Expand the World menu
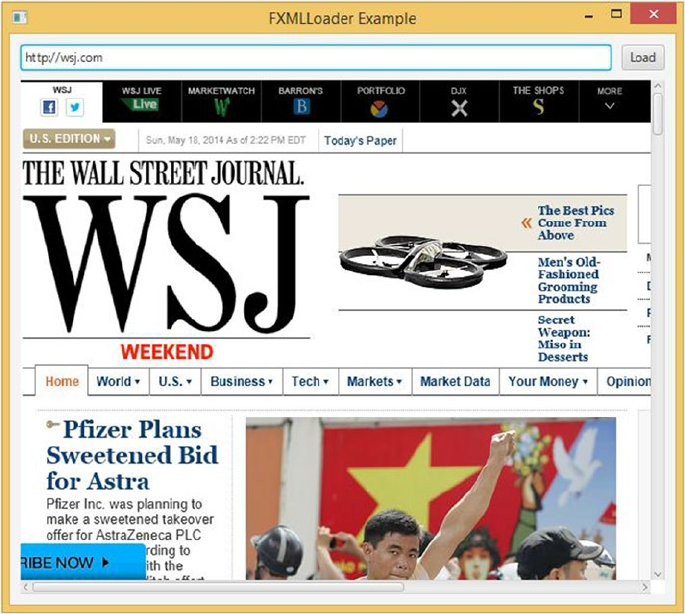Viewport: 685px width, 614px height. (x=118, y=382)
